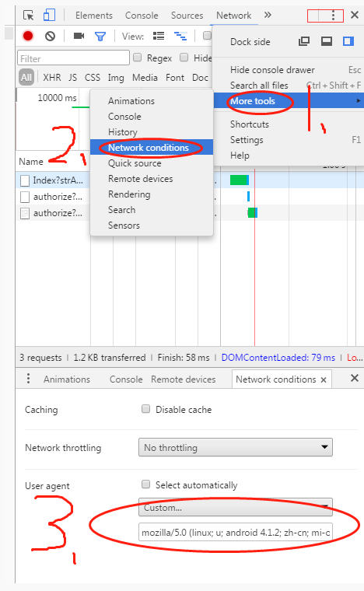Select the Network tab
This screenshot has width=364, height=591.
point(233,16)
